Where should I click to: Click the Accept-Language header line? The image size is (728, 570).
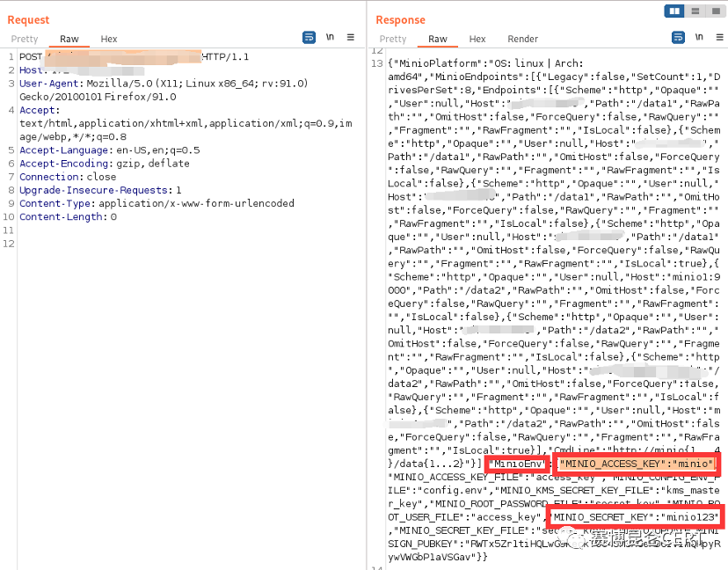click(x=110, y=150)
